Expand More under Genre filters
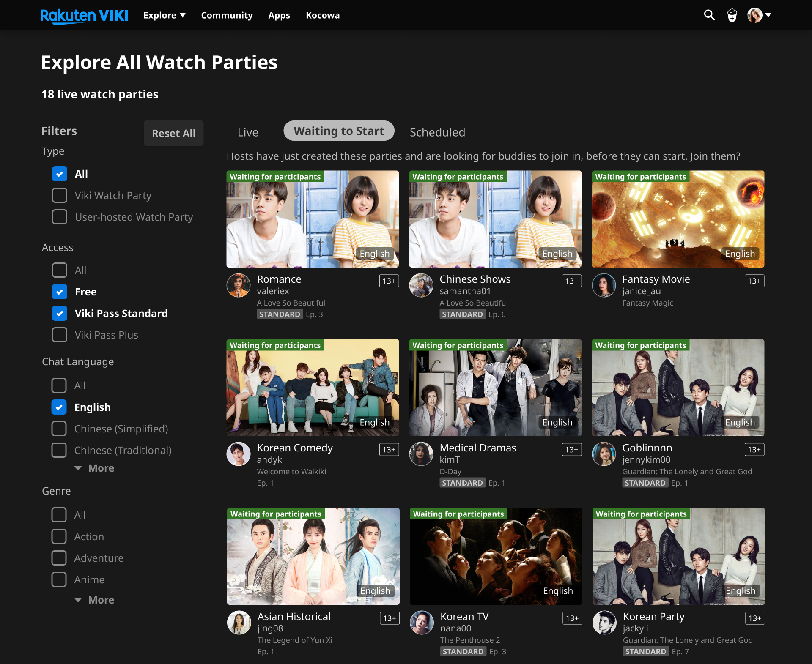Viewport: 812px width, 664px height. click(95, 600)
